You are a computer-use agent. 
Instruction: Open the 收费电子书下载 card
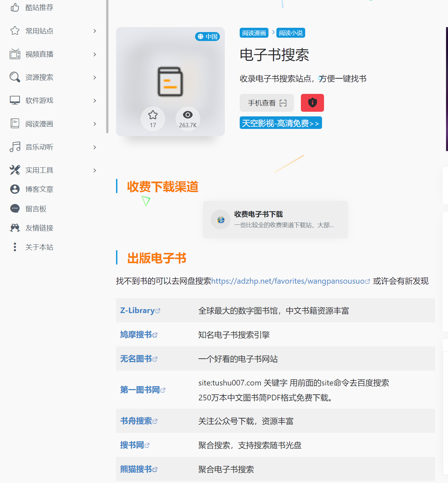(x=275, y=220)
